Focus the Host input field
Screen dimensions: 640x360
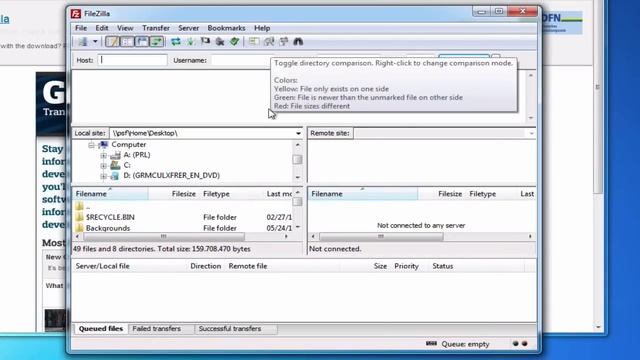(132, 60)
